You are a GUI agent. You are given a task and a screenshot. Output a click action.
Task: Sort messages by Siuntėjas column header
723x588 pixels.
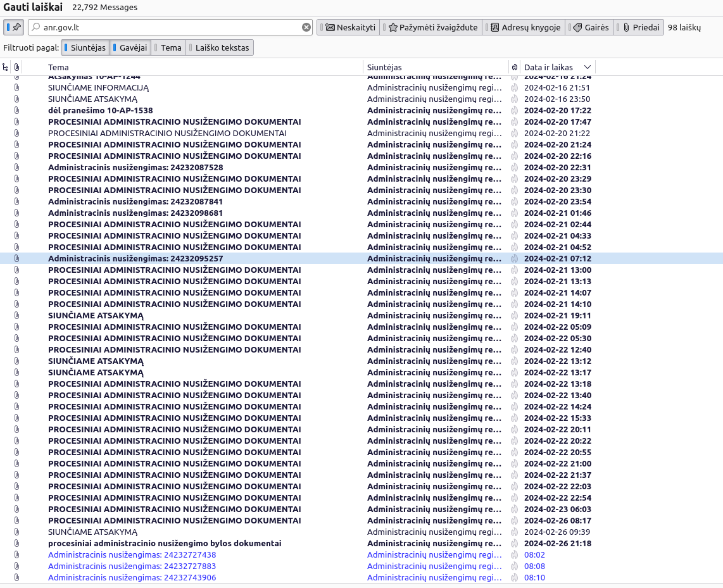click(x=384, y=67)
